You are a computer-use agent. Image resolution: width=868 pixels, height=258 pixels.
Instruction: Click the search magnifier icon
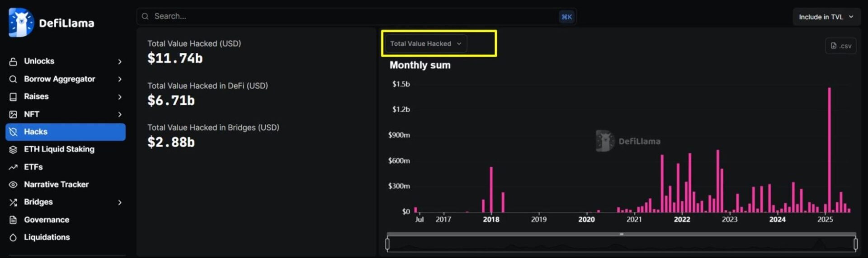click(x=145, y=16)
